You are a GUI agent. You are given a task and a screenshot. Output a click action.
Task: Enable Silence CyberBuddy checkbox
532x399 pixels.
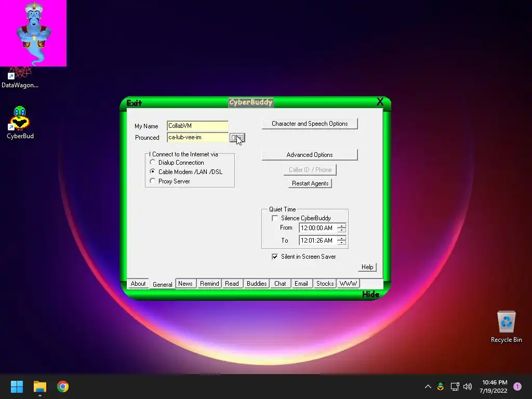pos(275,218)
